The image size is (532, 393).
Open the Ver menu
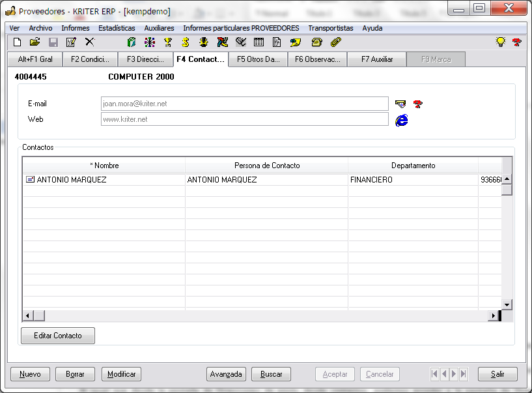pyautogui.click(x=14, y=28)
